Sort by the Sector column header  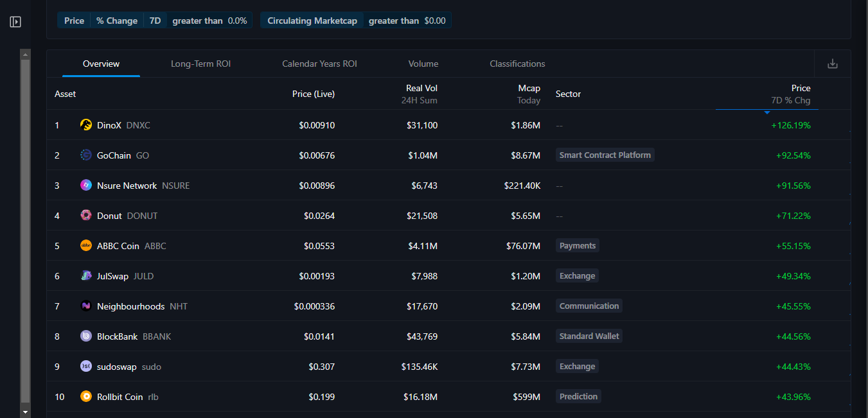click(x=568, y=94)
